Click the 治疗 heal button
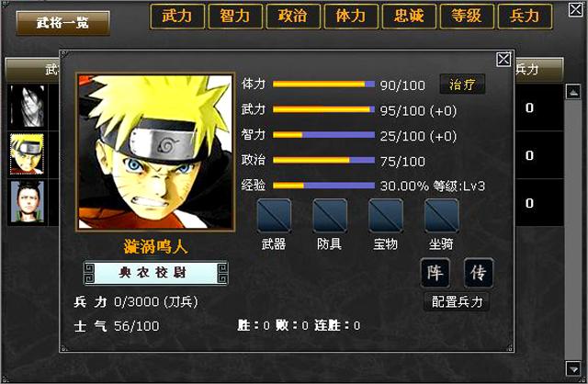 [462, 85]
